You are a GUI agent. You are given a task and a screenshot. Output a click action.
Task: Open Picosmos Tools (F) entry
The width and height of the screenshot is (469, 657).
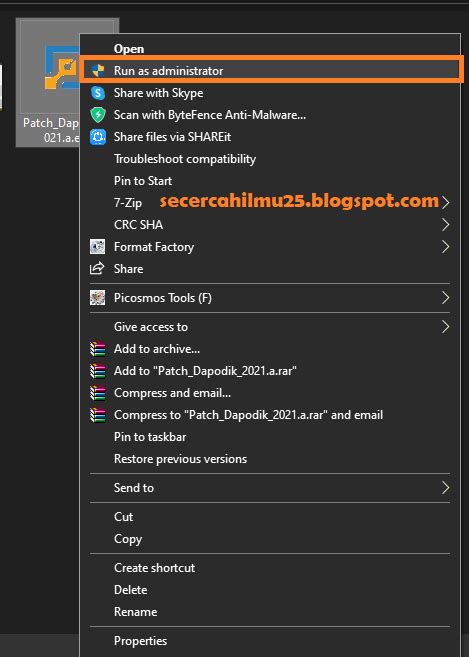click(271, 298)
